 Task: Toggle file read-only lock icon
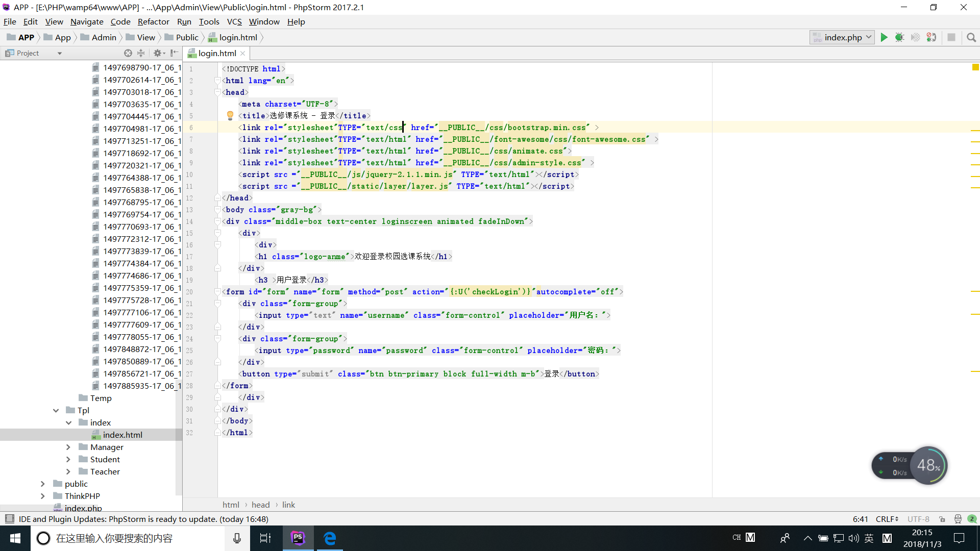click(x=942, y=519)
